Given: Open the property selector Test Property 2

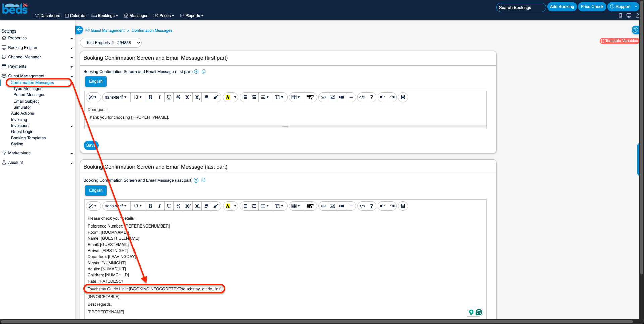Looking at the screenshot, I should click(x=111, y=43).
